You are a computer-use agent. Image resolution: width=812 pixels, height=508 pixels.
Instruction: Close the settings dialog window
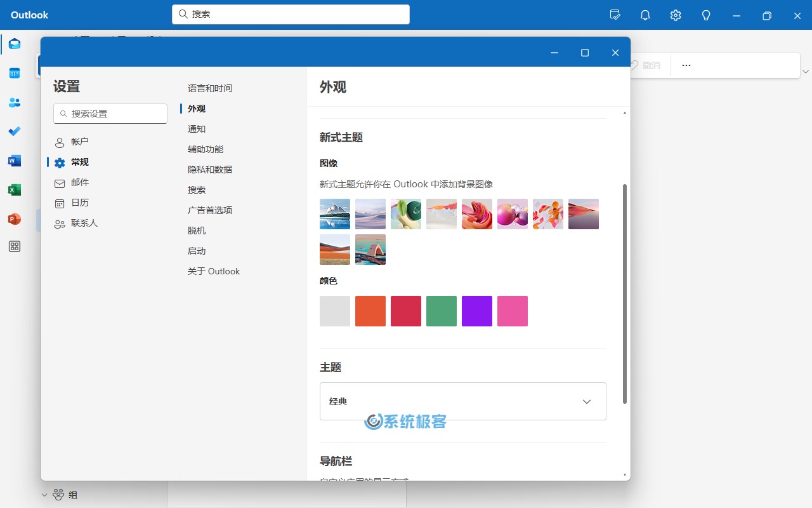[x=615, y=53]
